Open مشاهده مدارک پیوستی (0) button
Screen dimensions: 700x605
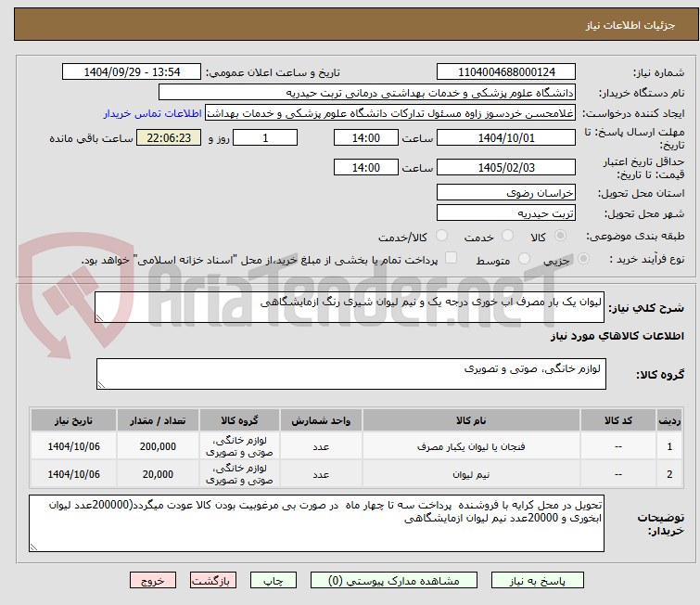(394, 581)
